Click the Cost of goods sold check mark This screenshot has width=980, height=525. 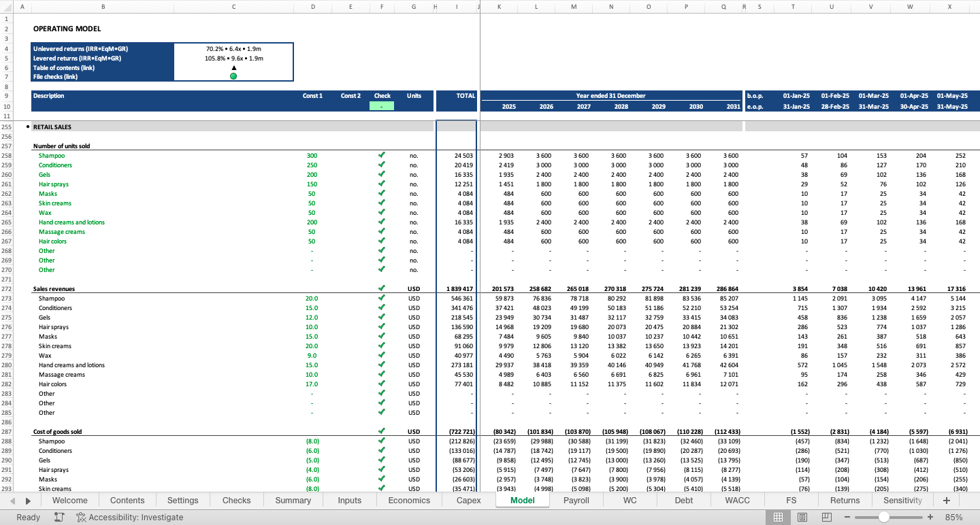382,431
